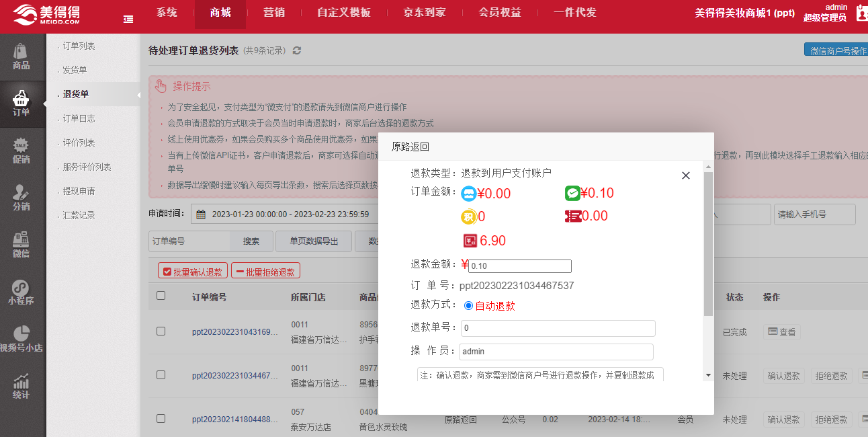Open the 促销 sale badge section
The image size is (868, 437).
point(22,151)
